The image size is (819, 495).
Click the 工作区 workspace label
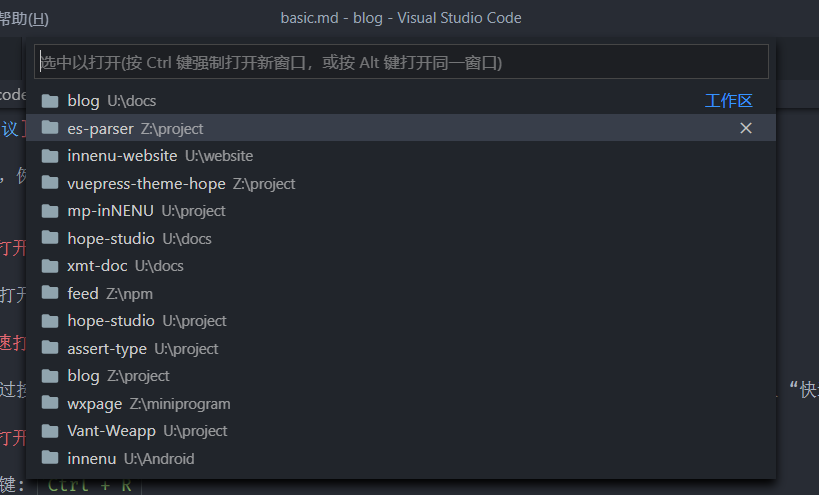[728, 101]
